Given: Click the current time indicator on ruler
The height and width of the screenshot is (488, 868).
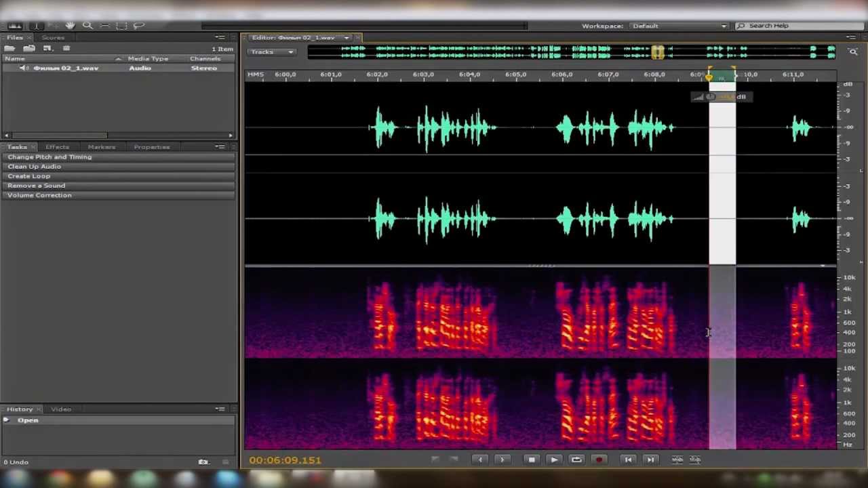Looking at the screenshot, I should pos(709,77).
